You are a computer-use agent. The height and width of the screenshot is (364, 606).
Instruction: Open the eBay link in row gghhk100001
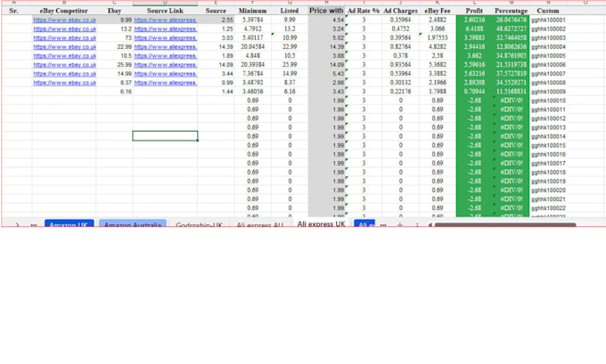tap(64, 20)
